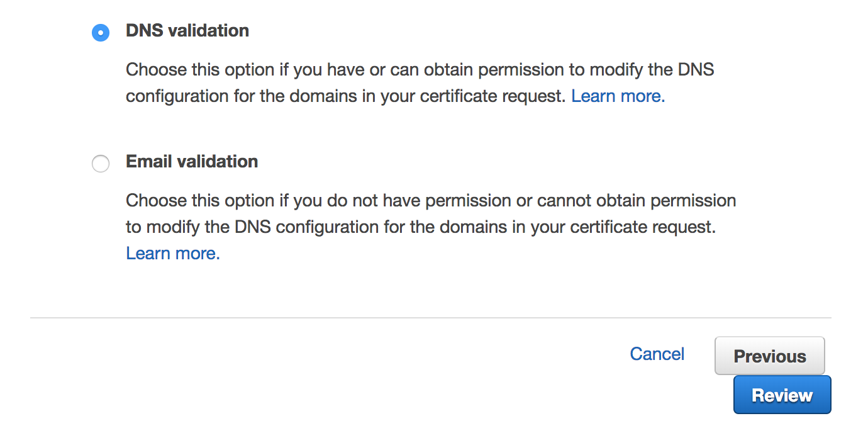Click the bold "Email validation" label text
Image resolution: width=868 pixels, height=433 pixels.
coord(192,162)
